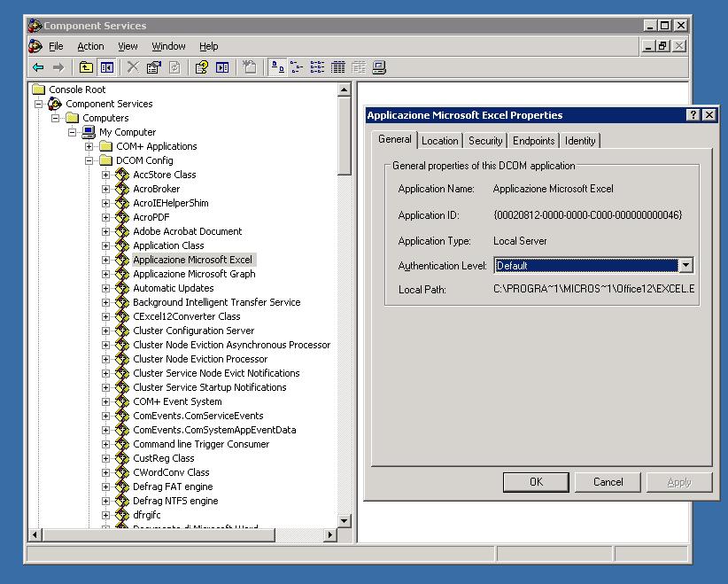Screen dimensions: 728x584
Task: Open the Window menu
Action: click(x=168, y=46)
